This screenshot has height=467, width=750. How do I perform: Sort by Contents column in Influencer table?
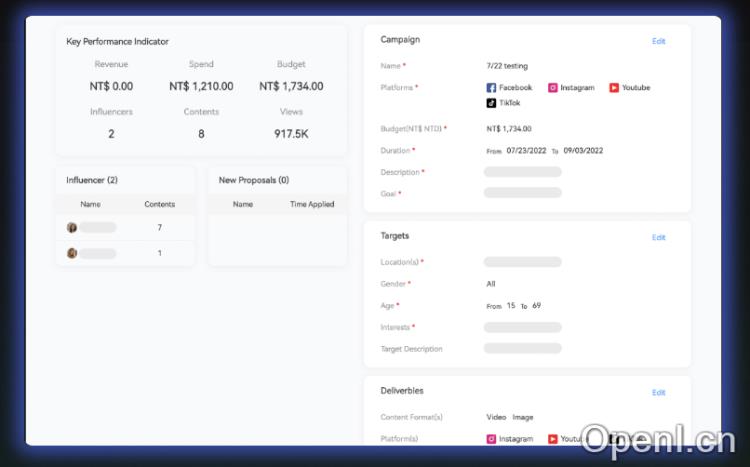click(x=160, y=204)
